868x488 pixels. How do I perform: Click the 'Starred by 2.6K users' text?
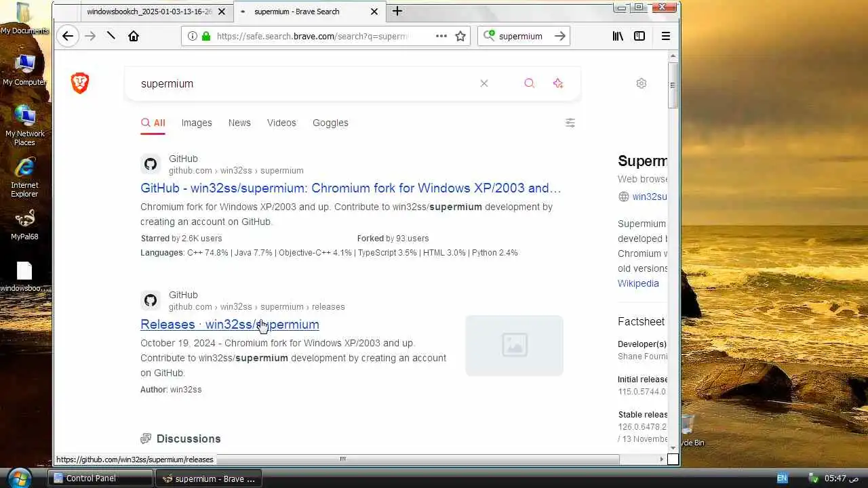181,239
